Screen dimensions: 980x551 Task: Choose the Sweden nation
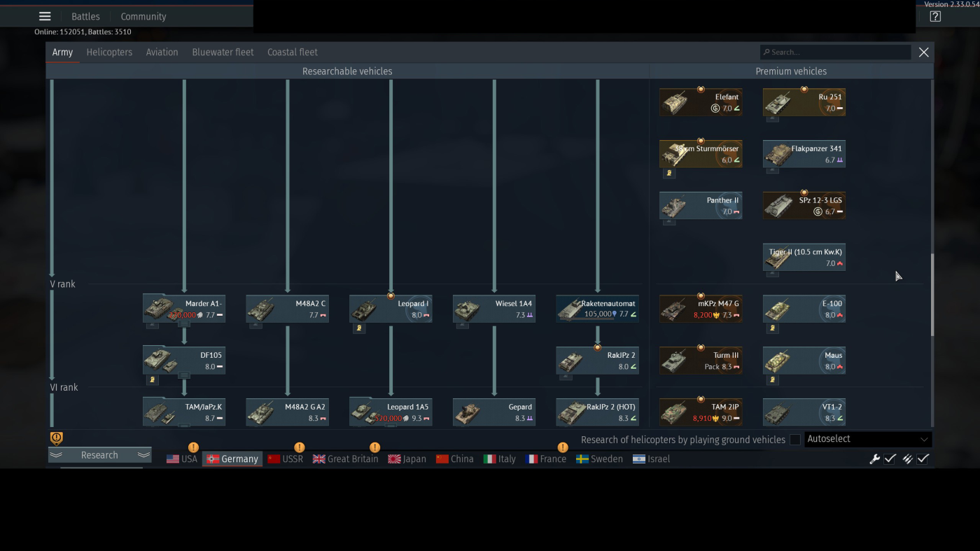599,459
